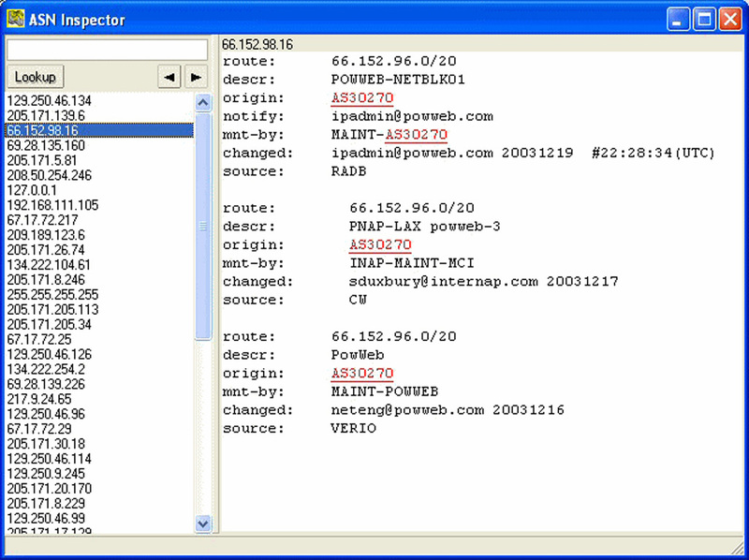
Task: Select 67.17.72.25 in the list
Action: click(x=99, y=339)
